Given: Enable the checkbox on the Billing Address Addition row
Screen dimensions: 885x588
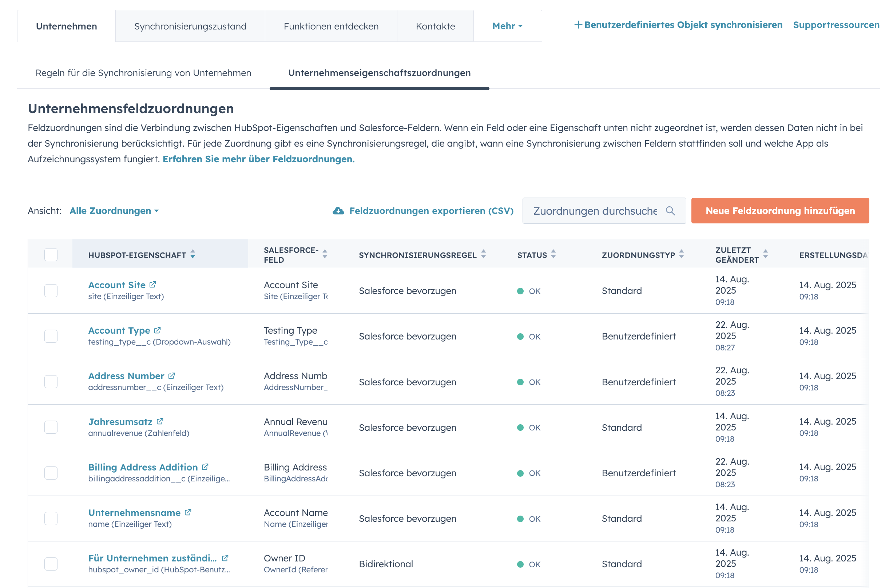Looking at the screenshot, I should [x=51, y=473].
